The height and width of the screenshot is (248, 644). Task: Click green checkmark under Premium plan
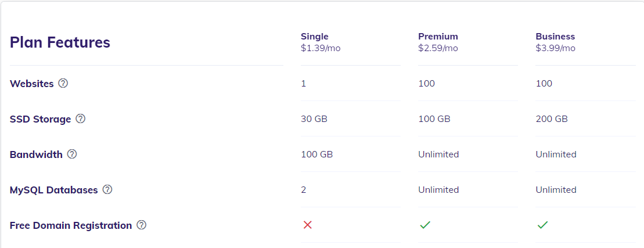coord(425,225)
